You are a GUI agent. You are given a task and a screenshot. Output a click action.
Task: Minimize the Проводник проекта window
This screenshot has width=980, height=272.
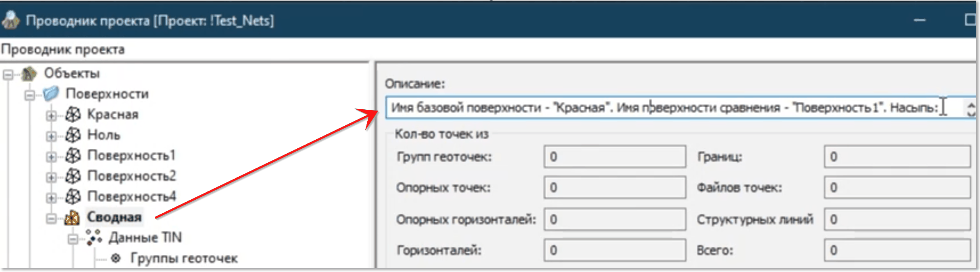[920, 20]
